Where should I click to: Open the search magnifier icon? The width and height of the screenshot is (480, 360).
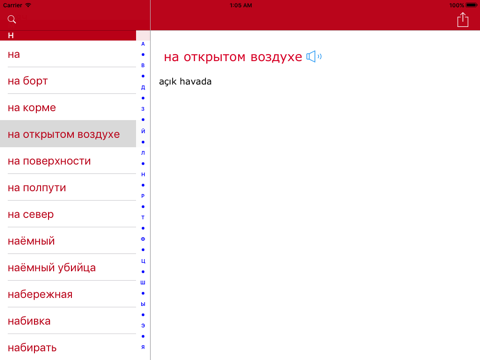pos(12,19)
